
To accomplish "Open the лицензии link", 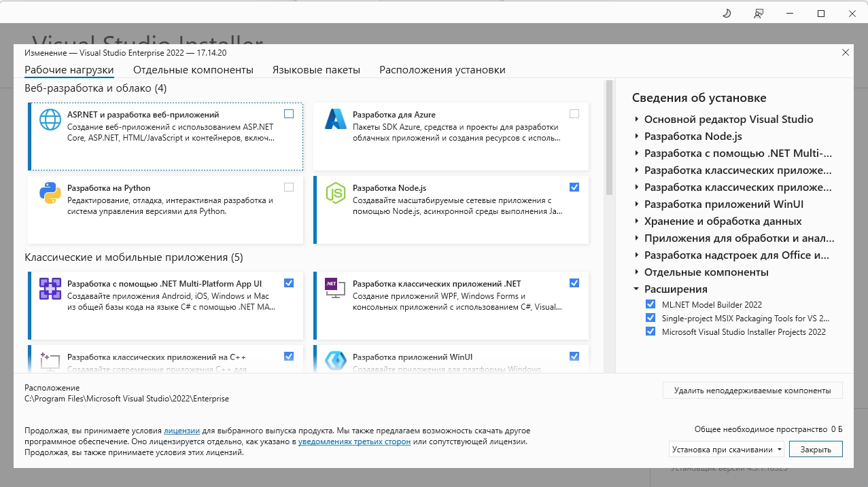I will point(181,431).
